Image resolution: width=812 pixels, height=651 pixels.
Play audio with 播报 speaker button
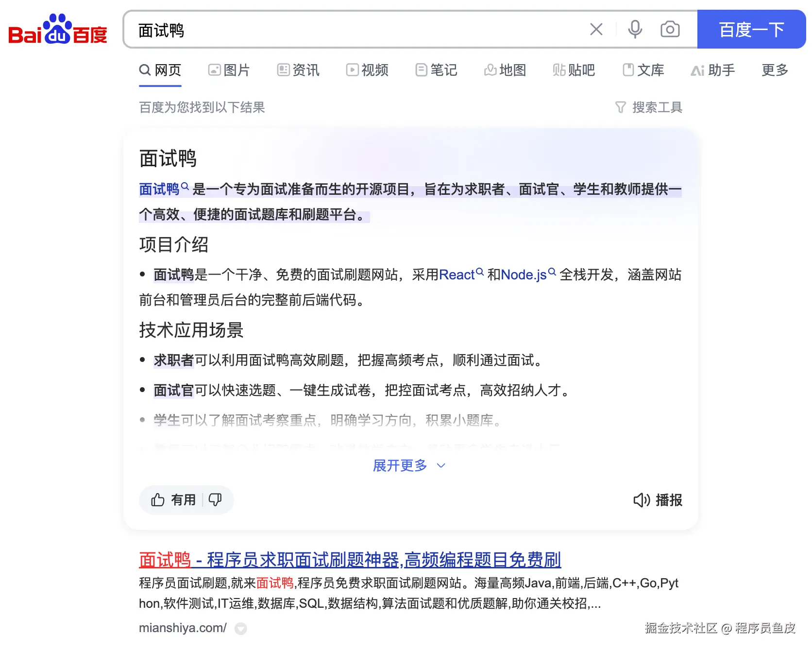pyautogui.click(x=658, y=500)
